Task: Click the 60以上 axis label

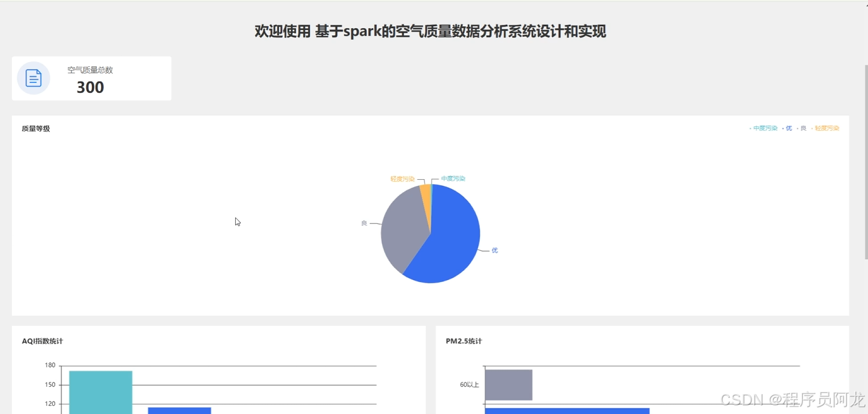Action: (x=469, y=385)
